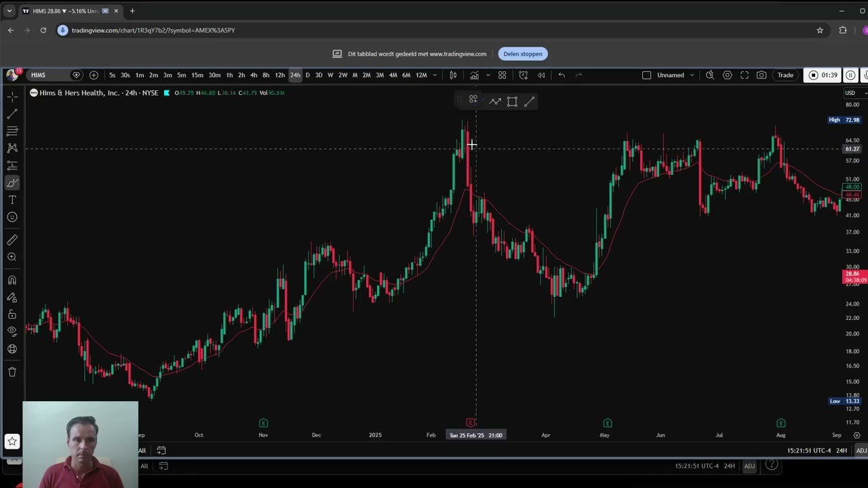Start bar replay mode
Viewport: 868px width, 488px height.
[541, 75]
